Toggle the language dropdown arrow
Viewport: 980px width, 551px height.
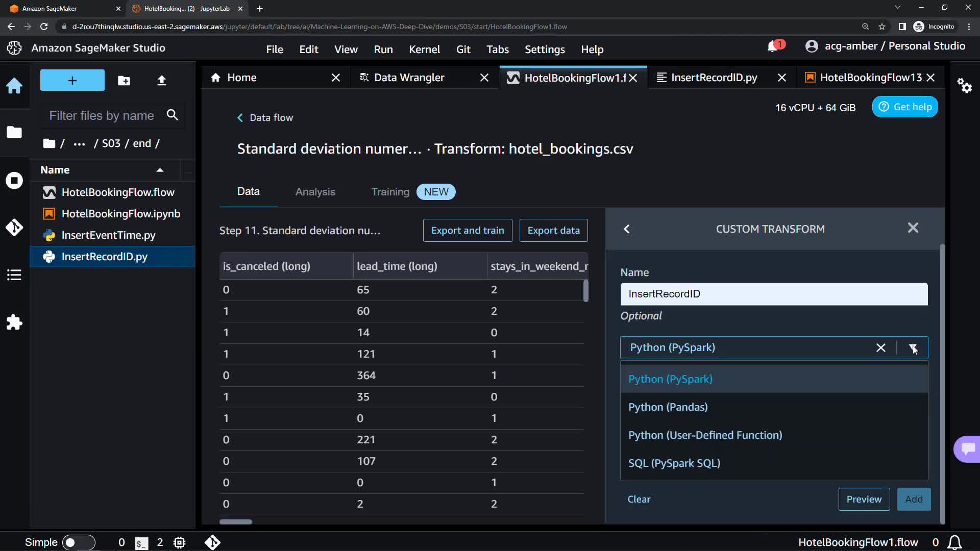913,348
